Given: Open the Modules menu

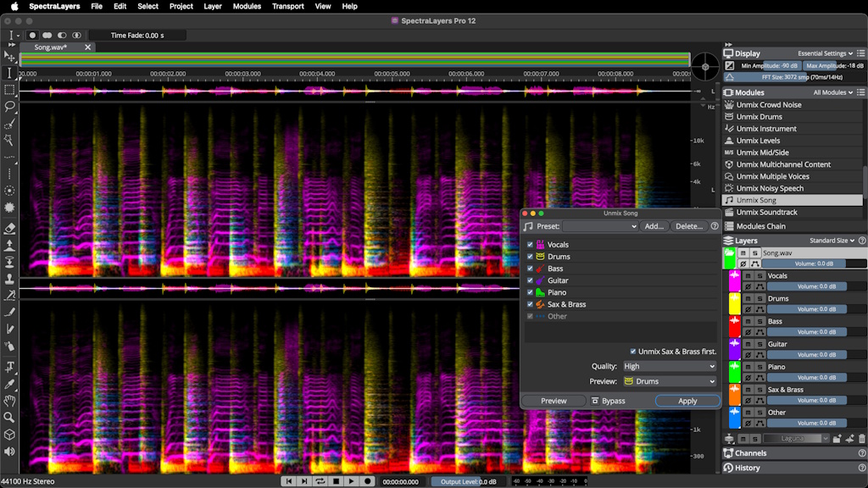Looking at the screenshot, I should [x=247, y=6].
